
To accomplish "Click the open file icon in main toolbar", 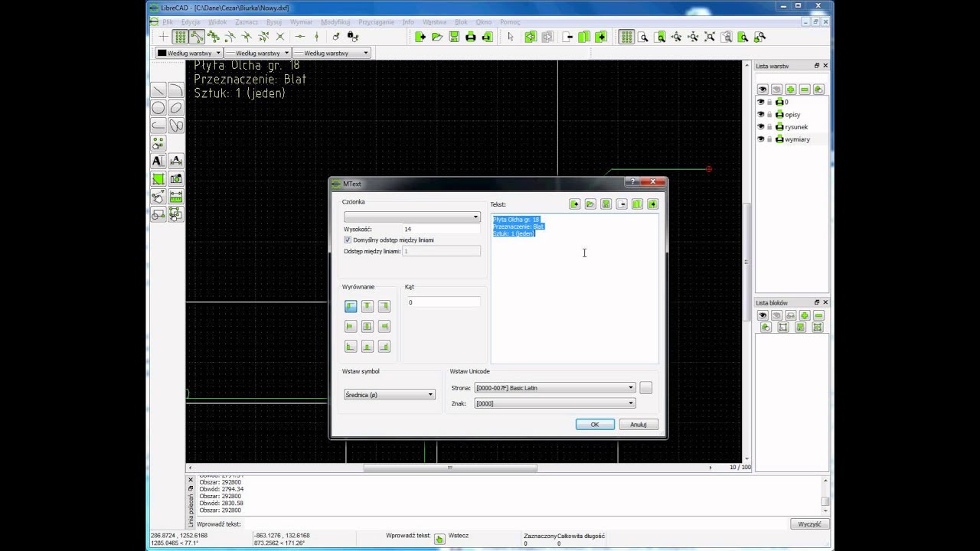I will pyautogui.click(x=437, y=37).
